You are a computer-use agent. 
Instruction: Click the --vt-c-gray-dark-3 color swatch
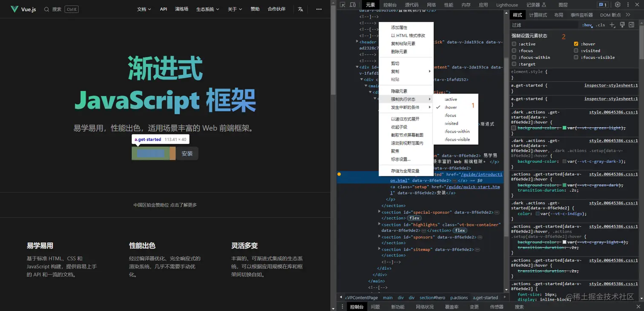tap(565, 162)
